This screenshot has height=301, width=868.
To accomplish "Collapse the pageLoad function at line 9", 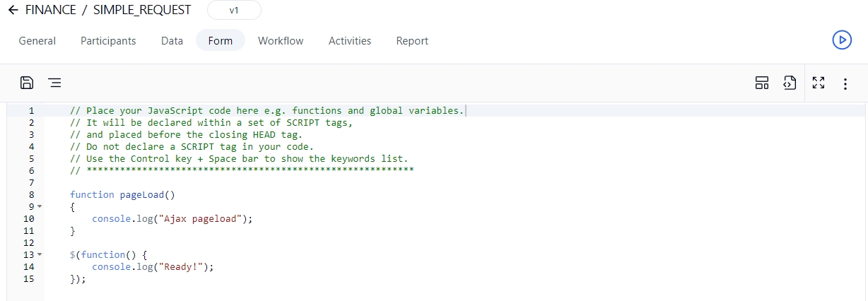I will [40, 206].
